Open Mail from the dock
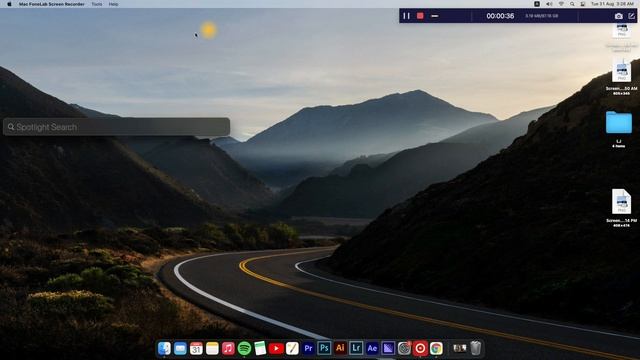Image resolution: width=640 pixels, height=360 pixels. pos(180,348)
